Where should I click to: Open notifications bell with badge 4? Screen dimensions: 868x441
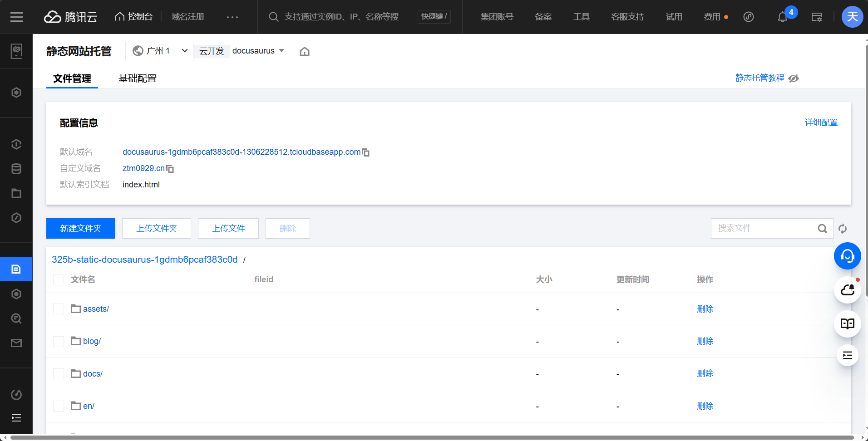point(783,17)
